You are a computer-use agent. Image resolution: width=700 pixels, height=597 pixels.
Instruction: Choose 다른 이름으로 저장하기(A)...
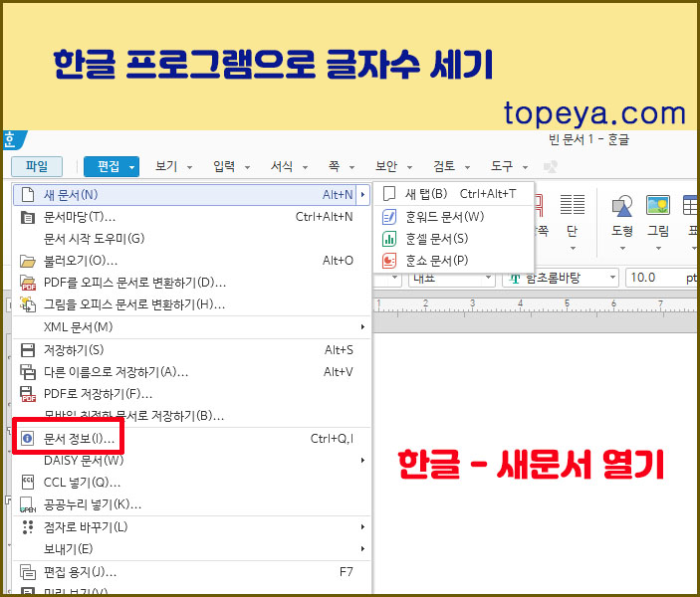(x=191, y=372)
